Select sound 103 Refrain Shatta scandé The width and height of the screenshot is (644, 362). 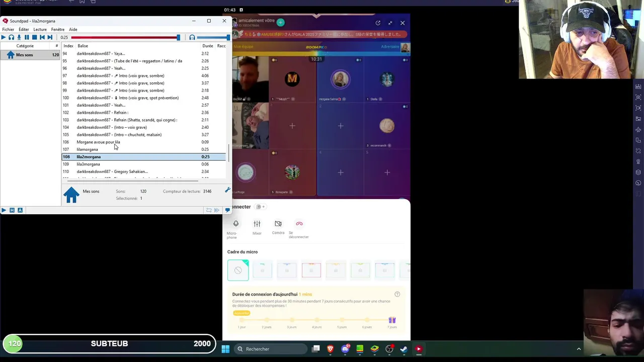(143, 120)
